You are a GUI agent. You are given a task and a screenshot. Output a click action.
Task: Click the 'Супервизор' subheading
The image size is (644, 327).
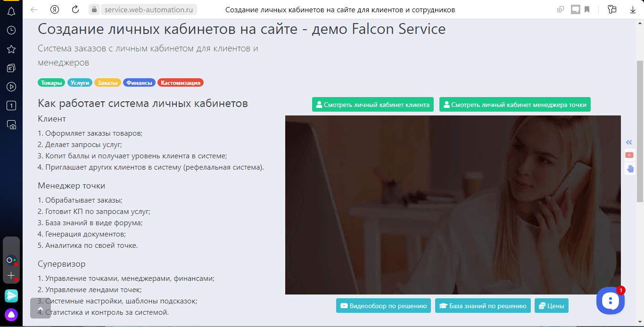click(62, 264)
